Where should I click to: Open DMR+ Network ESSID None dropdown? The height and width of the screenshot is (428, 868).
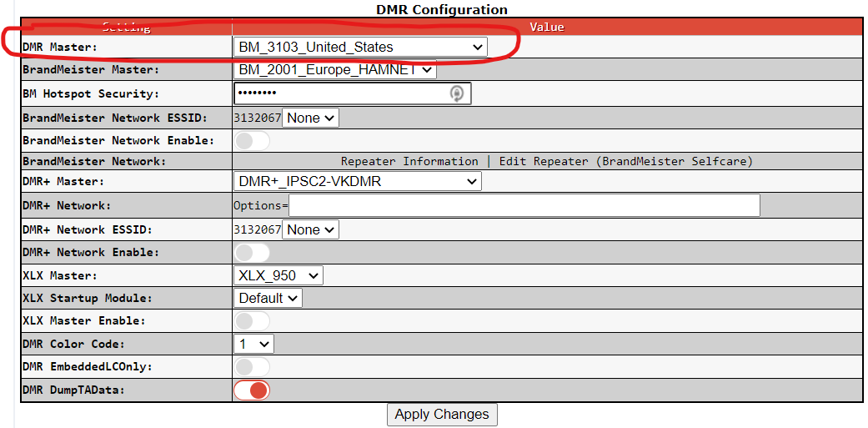310,229
